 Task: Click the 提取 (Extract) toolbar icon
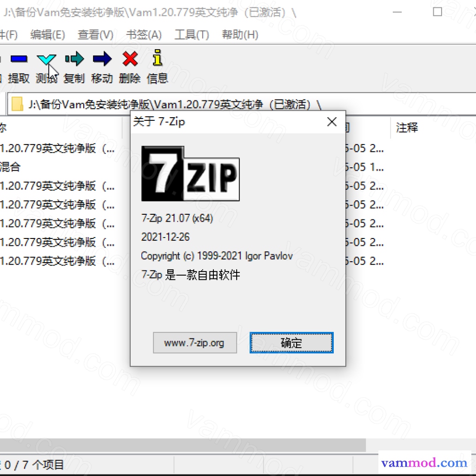pyautogui.click(x=19, y=59)
